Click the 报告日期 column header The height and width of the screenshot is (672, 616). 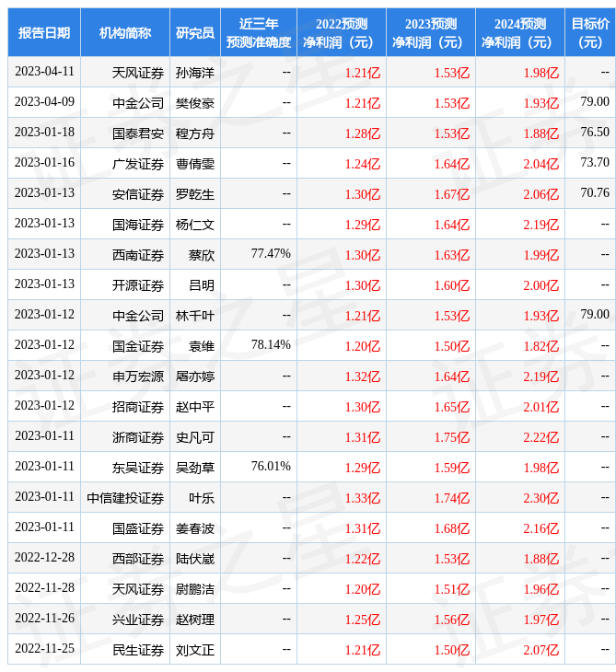pos(44,32)
